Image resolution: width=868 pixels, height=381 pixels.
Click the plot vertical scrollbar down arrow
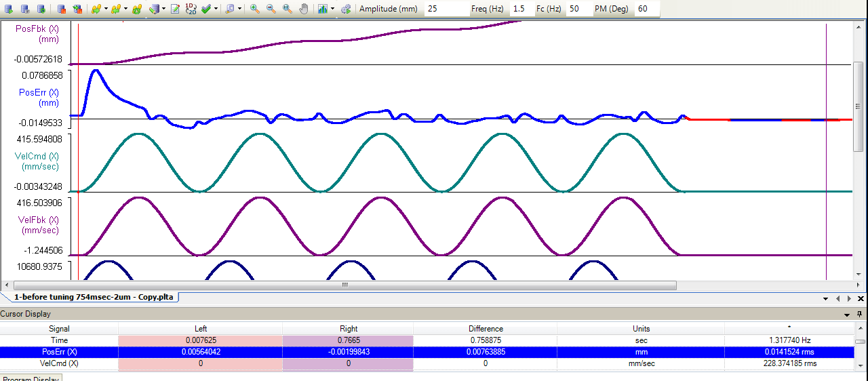(859, 274)
